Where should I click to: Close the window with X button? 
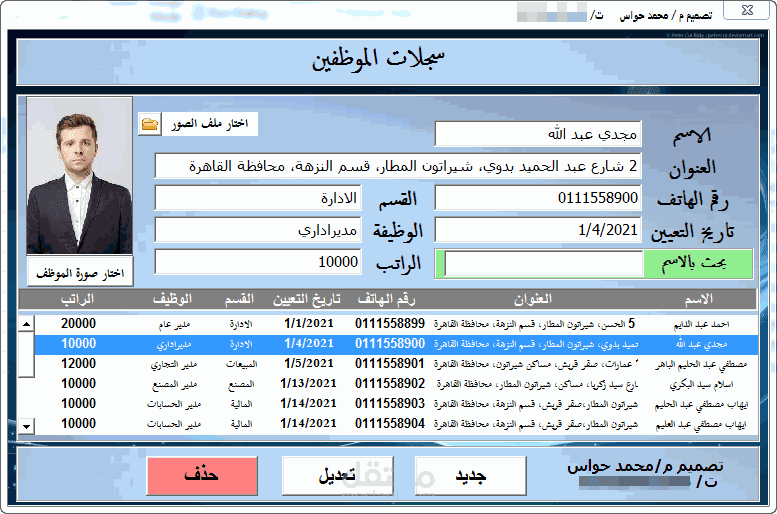(x=747, y=10)
